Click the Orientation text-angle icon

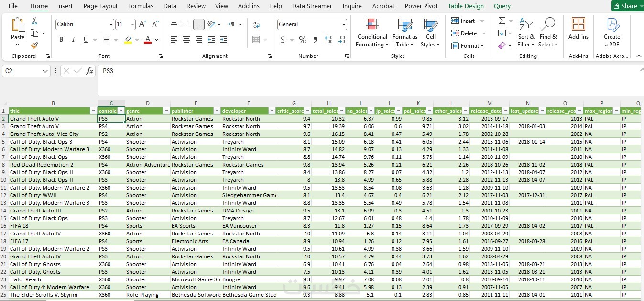point(212,24)
